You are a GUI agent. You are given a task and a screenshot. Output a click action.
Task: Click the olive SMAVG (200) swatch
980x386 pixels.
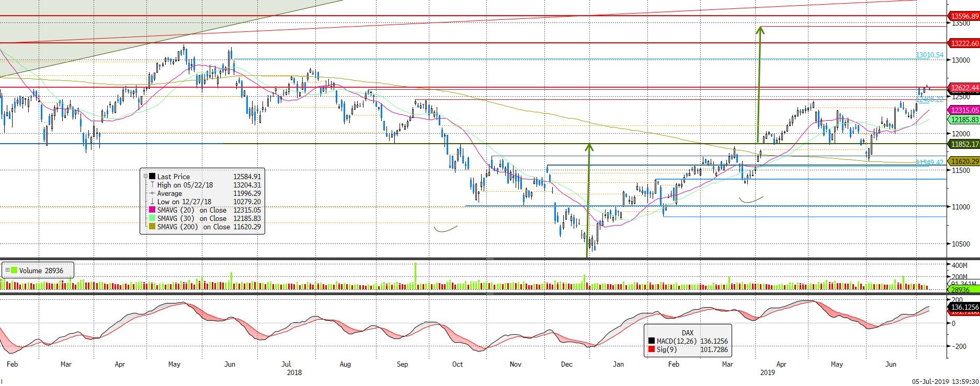click(152, 227)
